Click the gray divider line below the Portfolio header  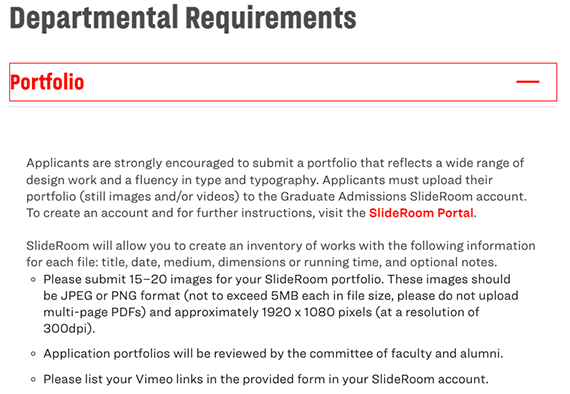(x=283, y=107)
